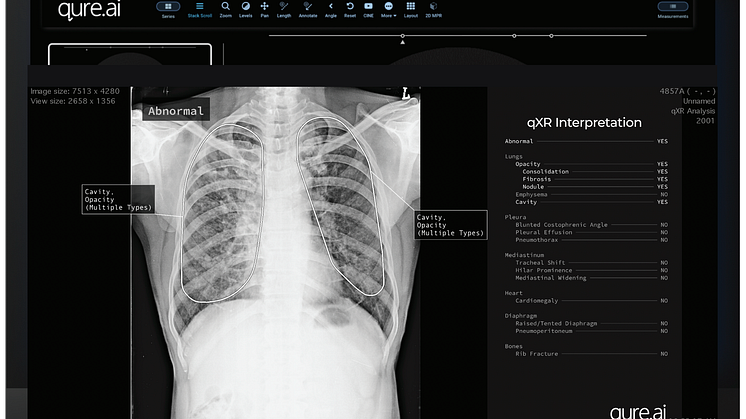Click the Abnormal YES result row
This screenshot has width=746, height=419.
point(586,141)
